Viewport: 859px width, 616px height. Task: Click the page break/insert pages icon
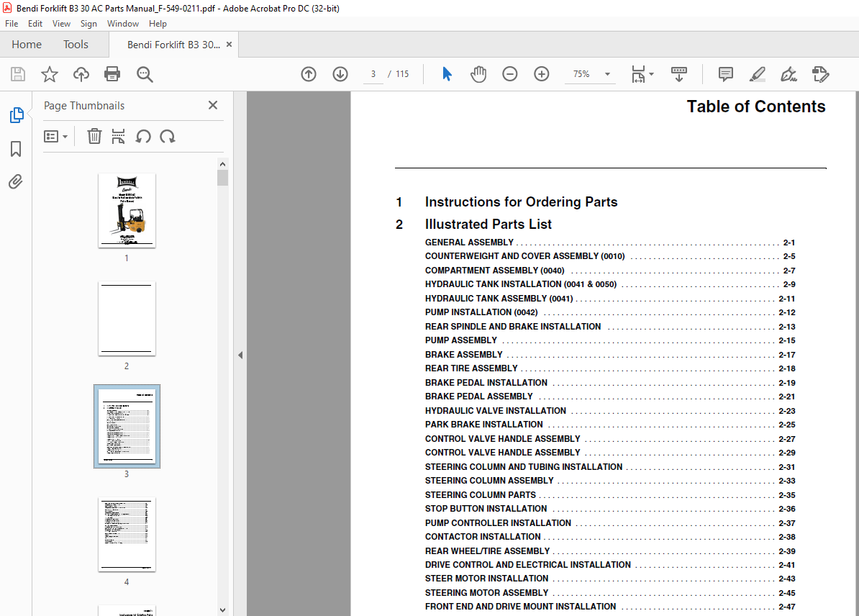pos(118,136)
